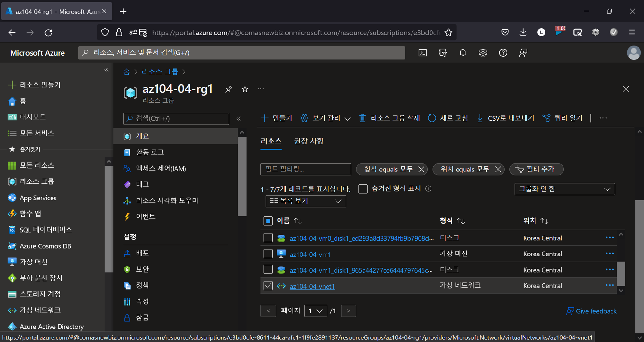Open context menu for az104-04-vnet1 row

click(x=610, y=285)
